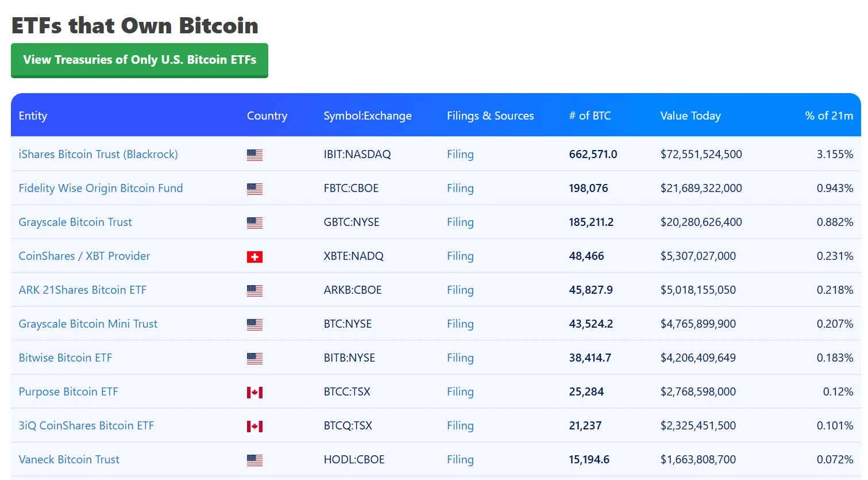The image size is (868, 480).
Task: Click US flag icon in Grayscale Bitcoin Trust row
Action: coord(254,222)
